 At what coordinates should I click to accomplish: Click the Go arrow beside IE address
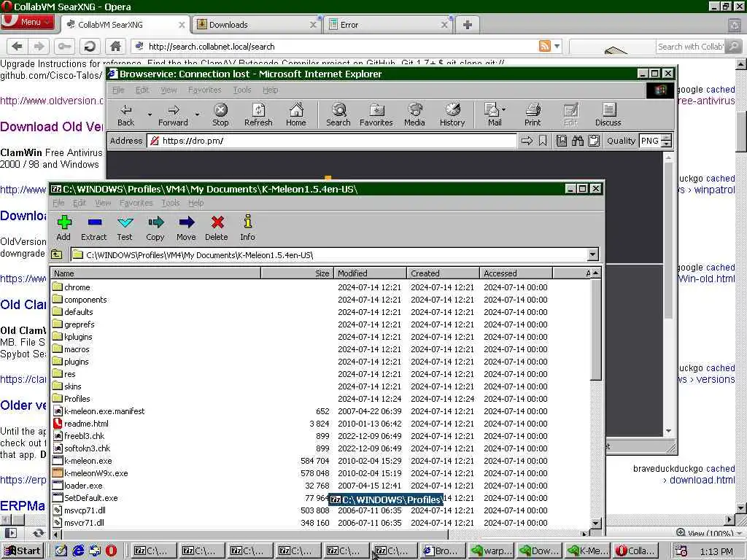tap(527, 141)
